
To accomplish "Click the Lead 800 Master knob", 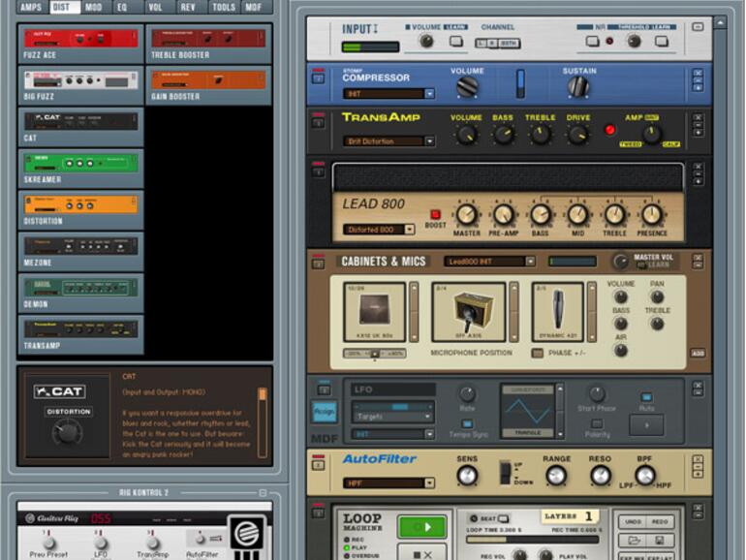I will pos(466,214).
